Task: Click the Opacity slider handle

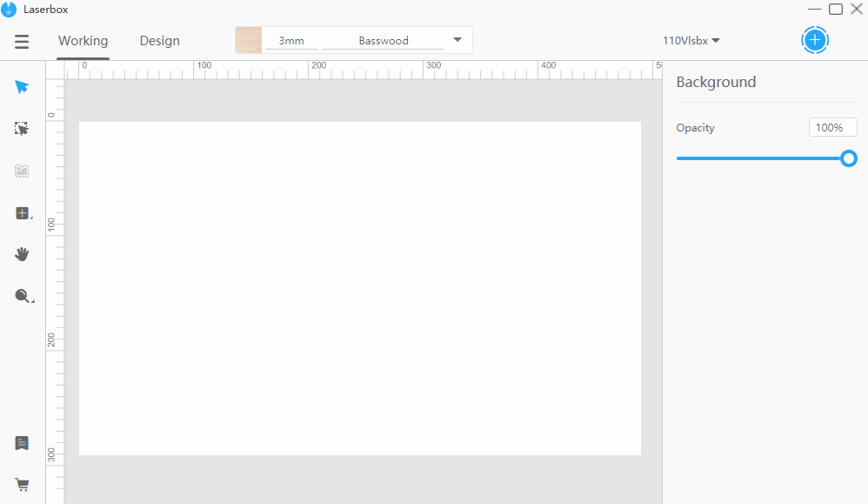Action: pos(848,158)
